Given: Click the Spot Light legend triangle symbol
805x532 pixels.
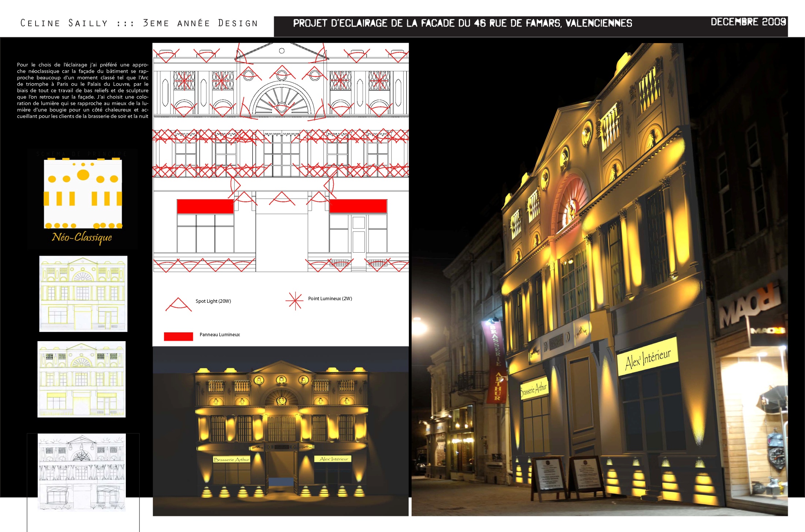Looking at the screenshot, I should coord(178,305).
